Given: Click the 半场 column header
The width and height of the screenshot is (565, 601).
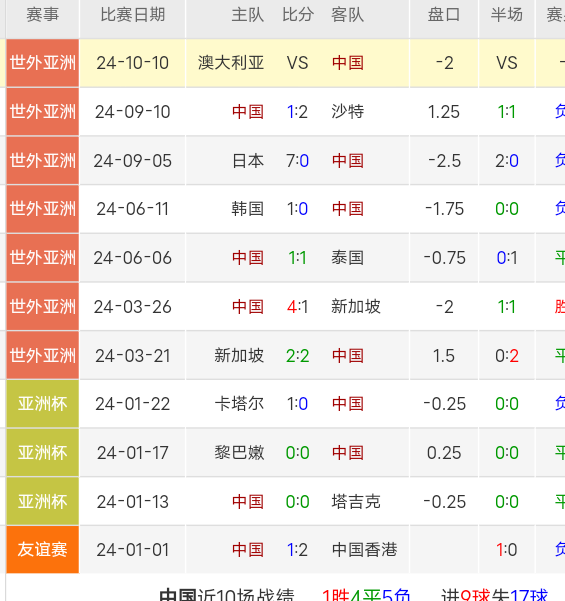Looking at the screenshot, I should point(507,15).
